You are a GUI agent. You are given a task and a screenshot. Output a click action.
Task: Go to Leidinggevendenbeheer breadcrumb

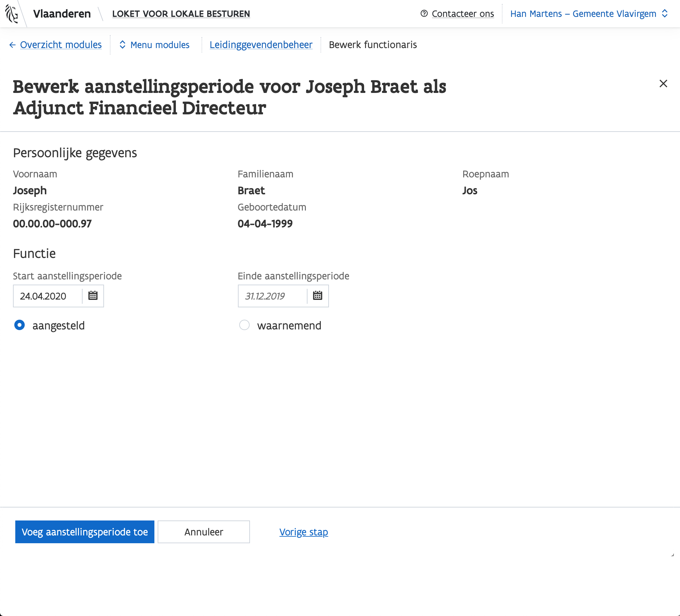pyautogui.click(x=261, y=45)
